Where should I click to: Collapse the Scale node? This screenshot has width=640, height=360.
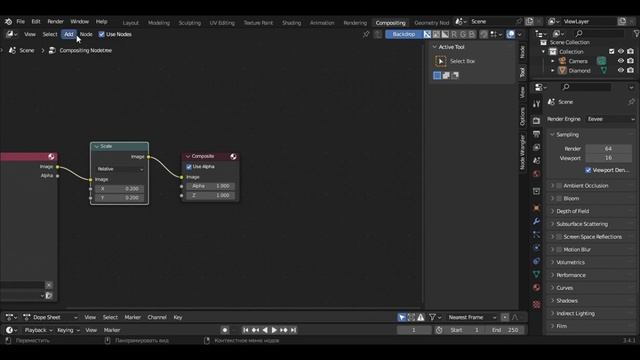97,146
